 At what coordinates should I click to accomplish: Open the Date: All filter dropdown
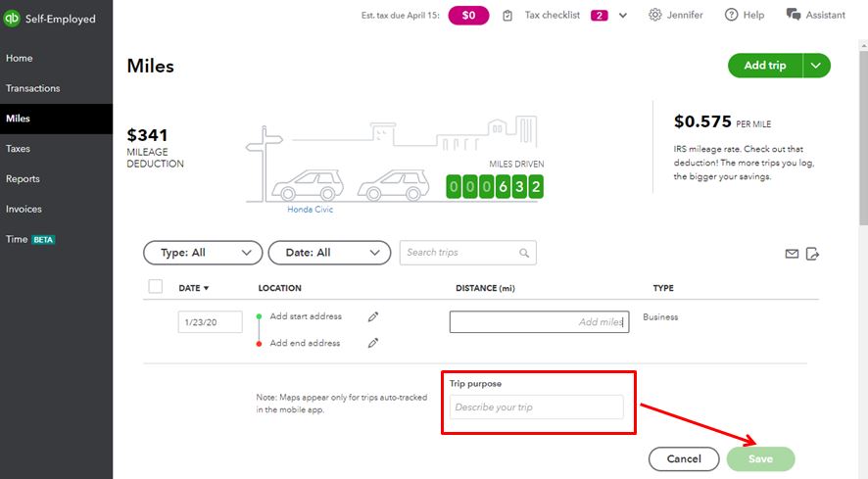click(329, 253)
